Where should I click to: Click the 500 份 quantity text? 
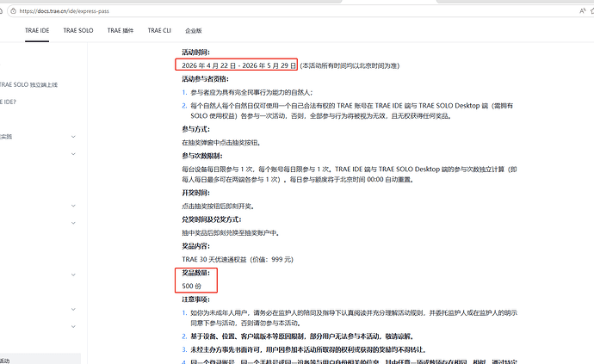click(192, 286)
